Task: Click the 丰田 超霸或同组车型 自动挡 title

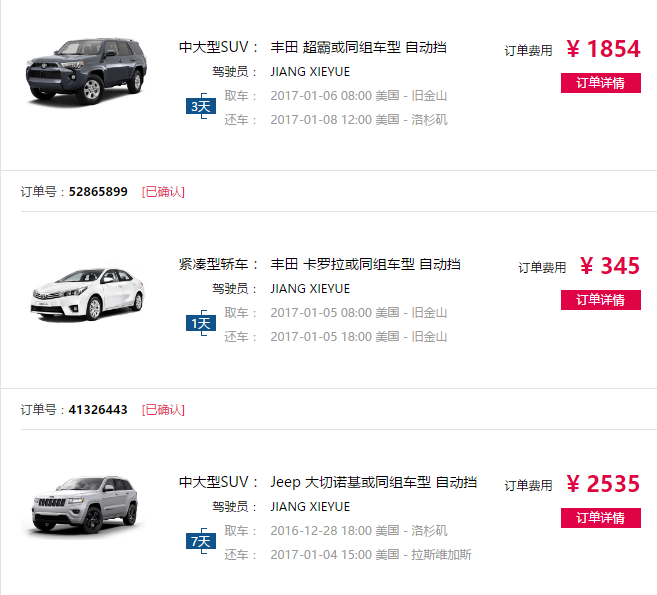Action: 358,47
